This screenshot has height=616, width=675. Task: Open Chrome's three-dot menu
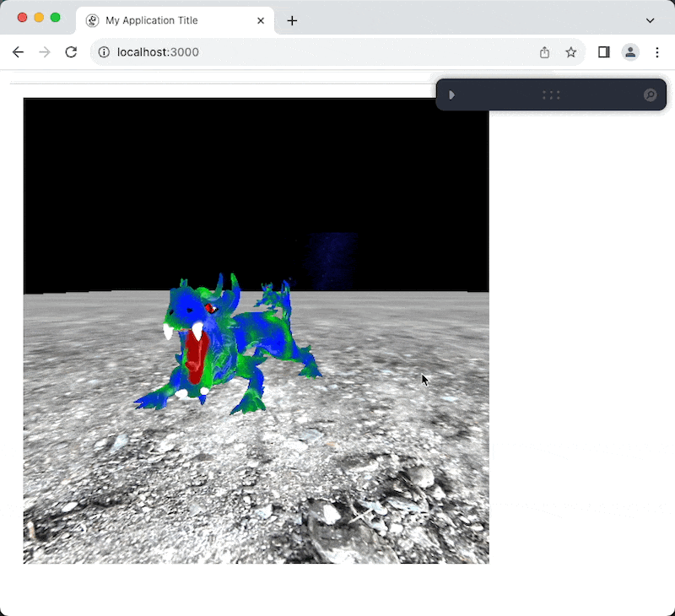(657, 52)
